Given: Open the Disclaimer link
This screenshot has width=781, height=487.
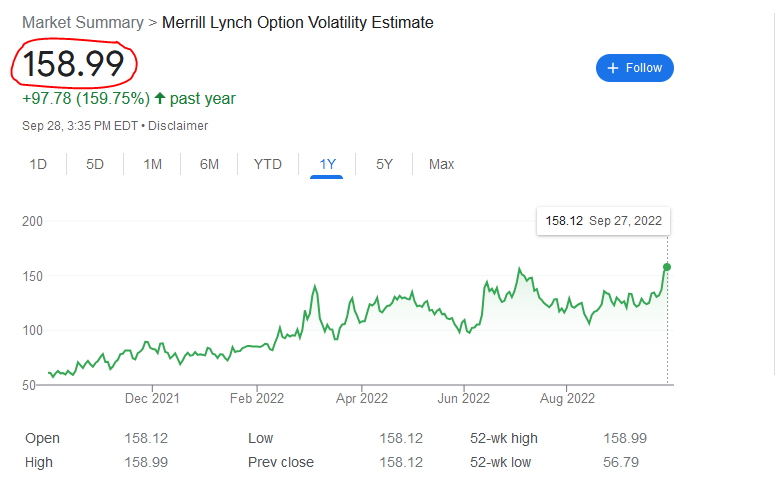Looking at the screenshot, I should (179, 126).
